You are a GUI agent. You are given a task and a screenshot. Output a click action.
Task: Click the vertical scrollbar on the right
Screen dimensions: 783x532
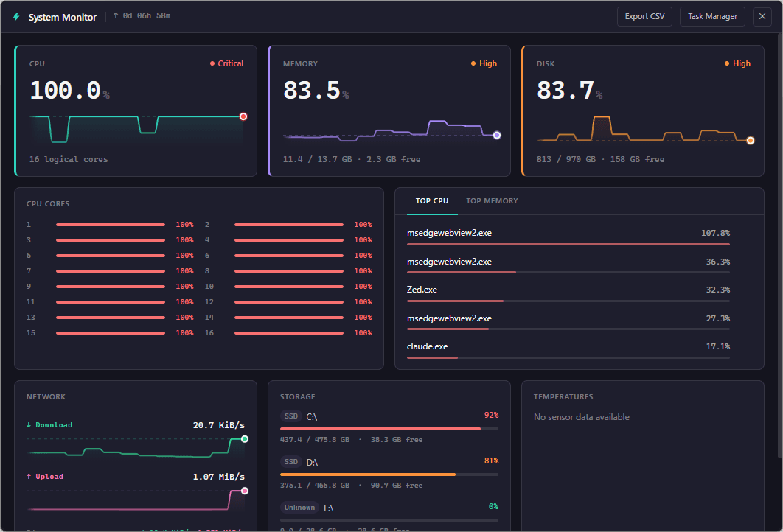click(780, 245)
